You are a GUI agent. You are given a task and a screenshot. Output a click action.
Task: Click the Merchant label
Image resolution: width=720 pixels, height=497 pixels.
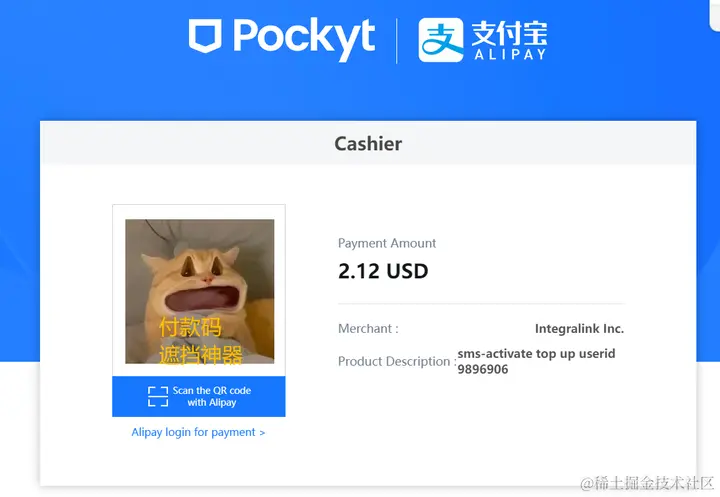(x=368, y=329)
